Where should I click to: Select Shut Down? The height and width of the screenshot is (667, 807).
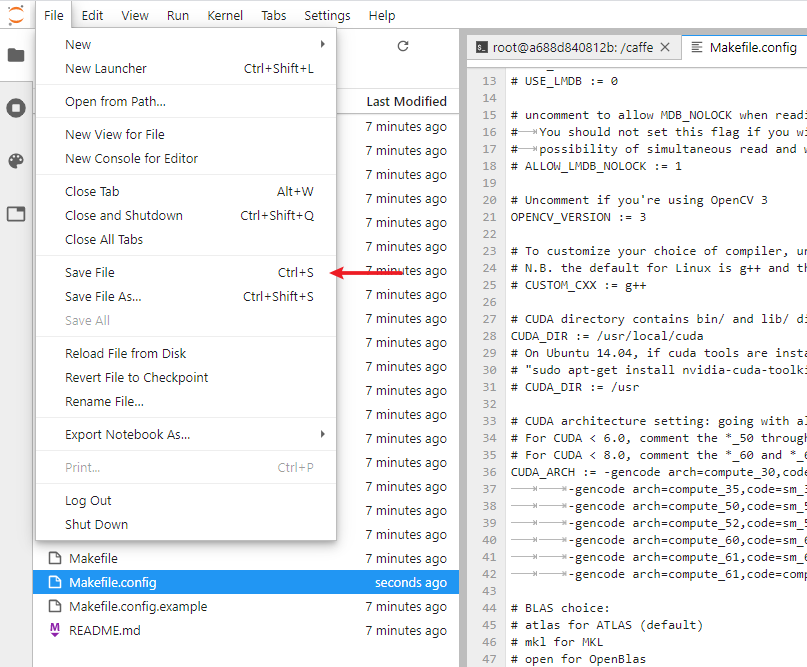click(186, 524)
